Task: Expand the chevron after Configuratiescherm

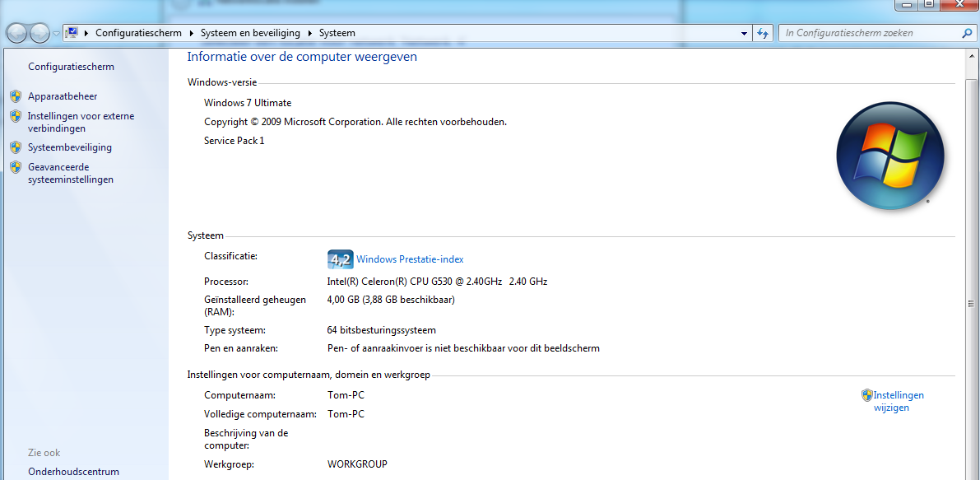Action: [x=190, y=33]
